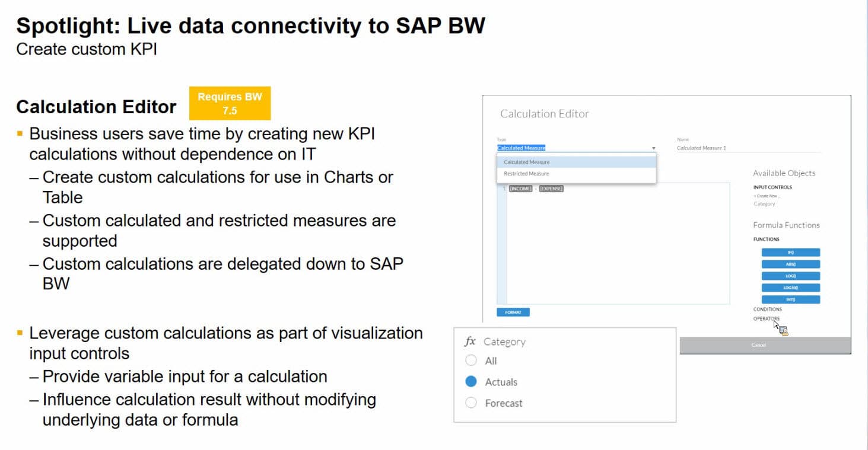The height and width of the screenshot is (450, 868).
Task: Click the Create New input control link
Action: coord(767,196)
